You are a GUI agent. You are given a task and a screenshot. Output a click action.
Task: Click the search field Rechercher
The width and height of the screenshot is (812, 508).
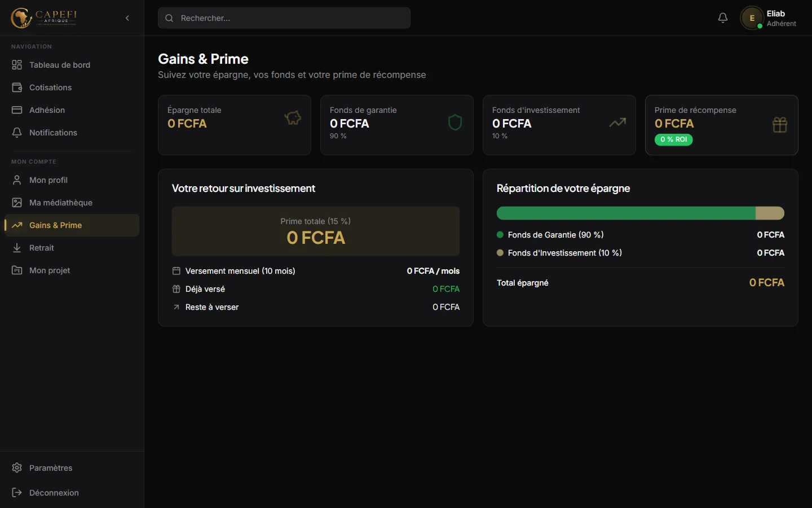click(284, 18)
